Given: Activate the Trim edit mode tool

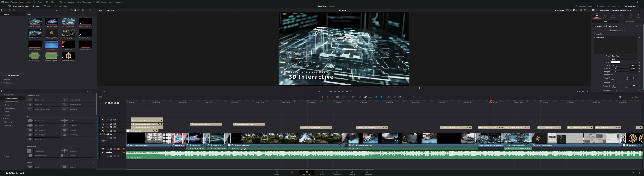Looking at the screenshot, I should coord(327,97).
